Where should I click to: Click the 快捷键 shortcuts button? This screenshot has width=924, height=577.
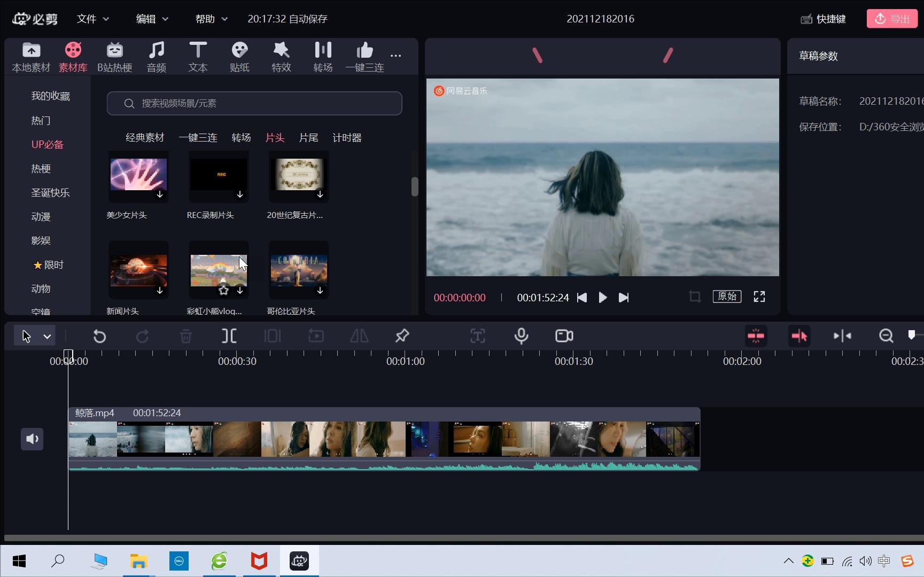point(823,19)
